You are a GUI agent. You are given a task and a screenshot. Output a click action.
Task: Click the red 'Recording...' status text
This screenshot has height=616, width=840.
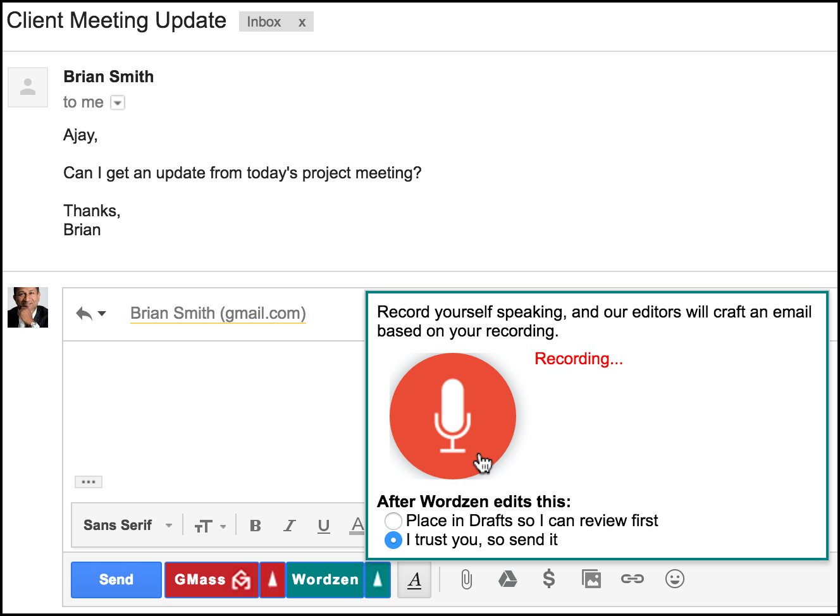pos(579,359)
